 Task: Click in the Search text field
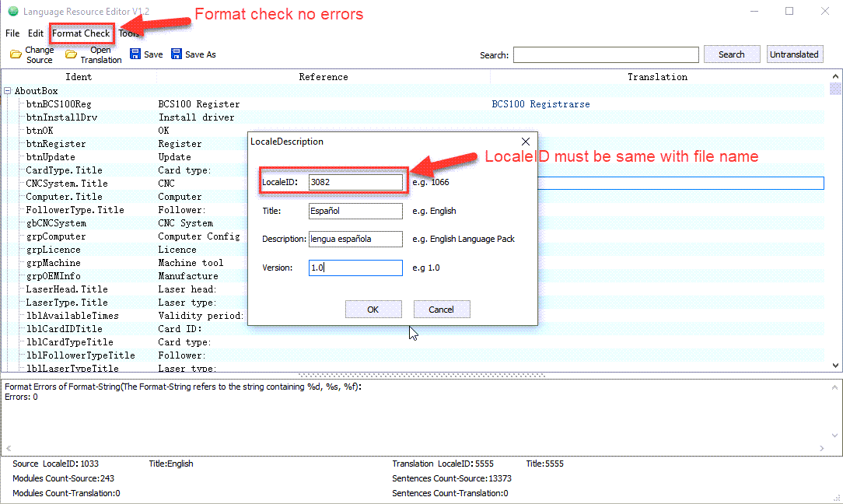606,55
